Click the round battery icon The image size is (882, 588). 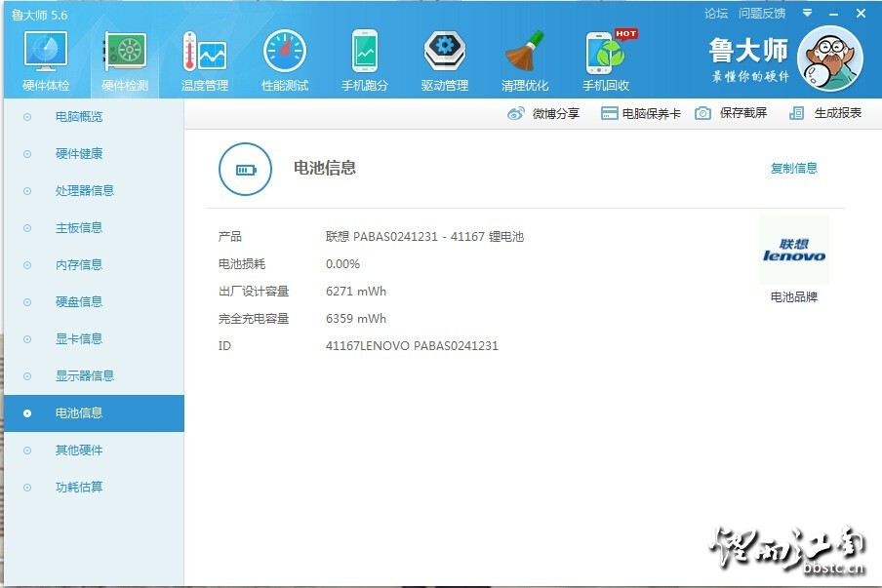(245, 170)
